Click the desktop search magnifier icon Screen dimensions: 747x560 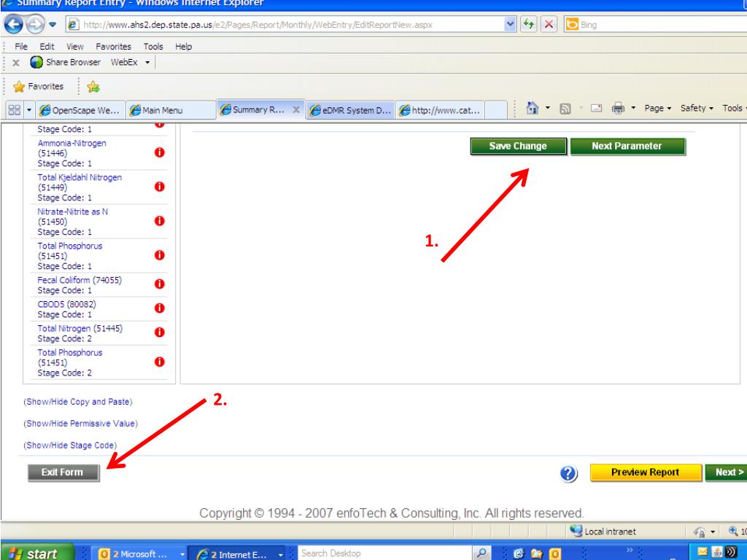[x=481, y=553]
